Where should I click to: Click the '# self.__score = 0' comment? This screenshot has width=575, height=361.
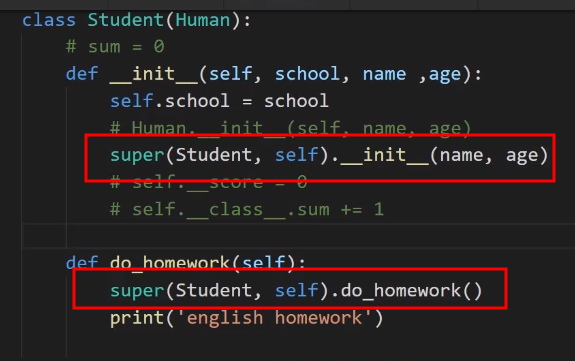(209, 182)
